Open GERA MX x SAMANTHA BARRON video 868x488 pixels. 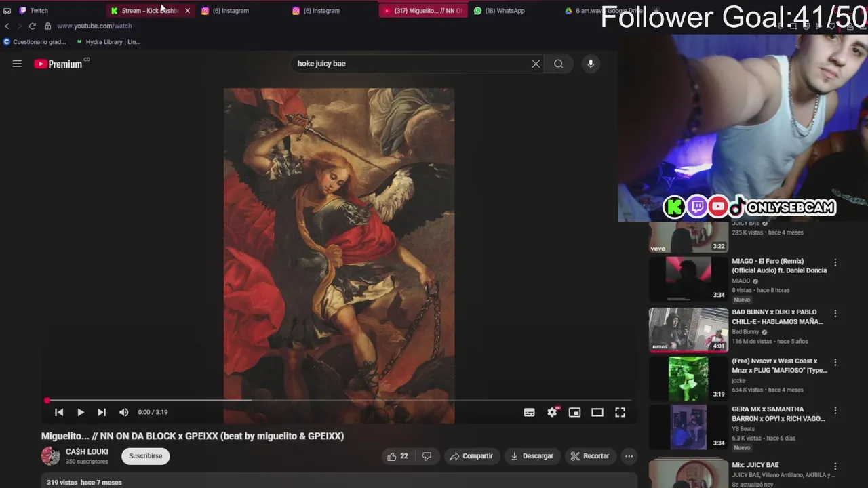point(778,414)
